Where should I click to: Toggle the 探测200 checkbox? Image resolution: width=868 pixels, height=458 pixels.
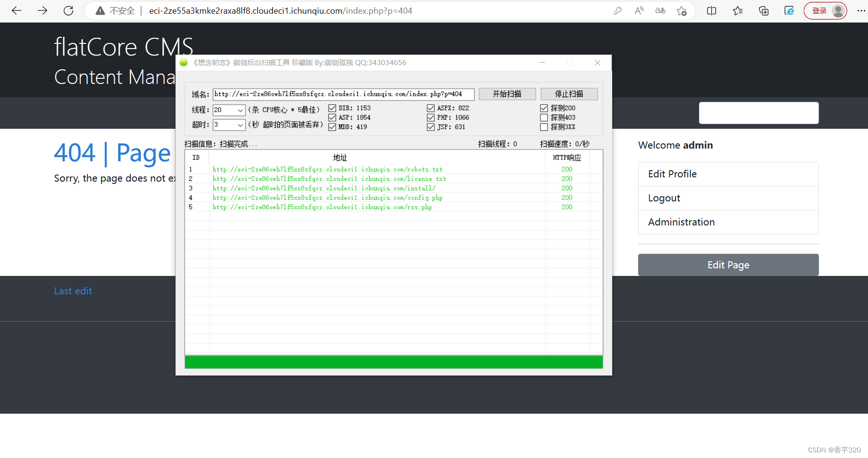coord(544,108)
